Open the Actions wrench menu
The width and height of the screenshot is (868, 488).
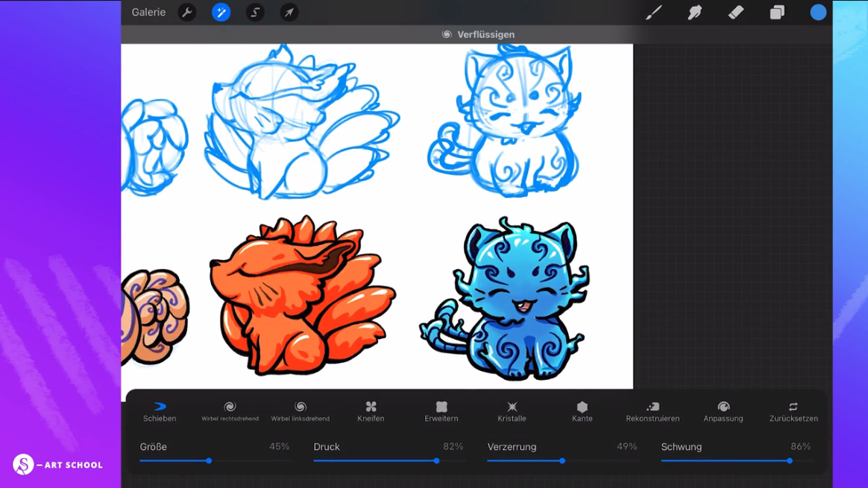tap(187, 12)
